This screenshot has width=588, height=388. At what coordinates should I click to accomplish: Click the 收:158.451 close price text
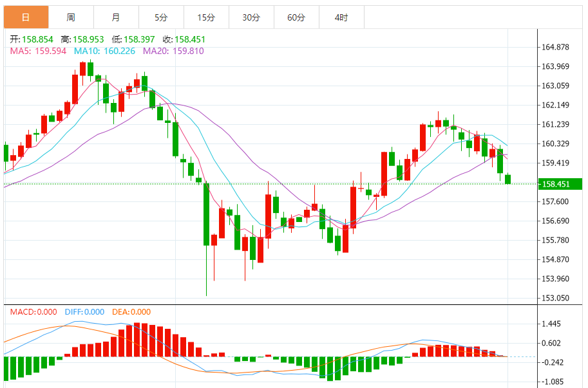tap(184, 39)
